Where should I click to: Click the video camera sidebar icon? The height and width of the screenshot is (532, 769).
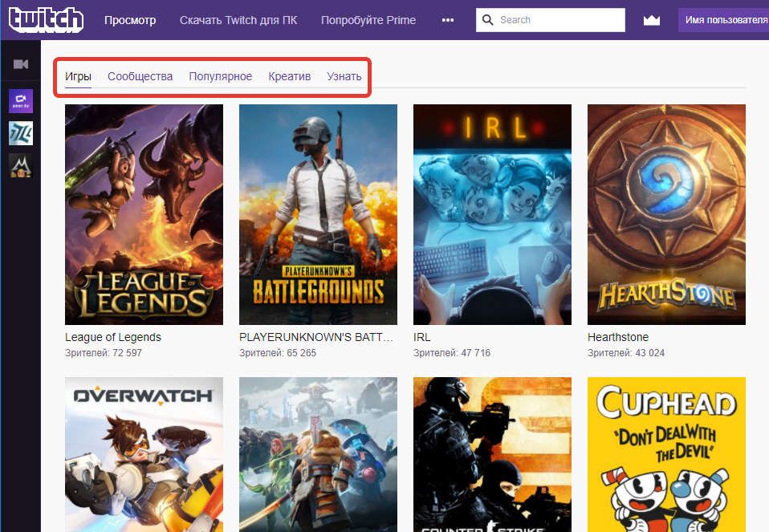click(x=21, y=64)
